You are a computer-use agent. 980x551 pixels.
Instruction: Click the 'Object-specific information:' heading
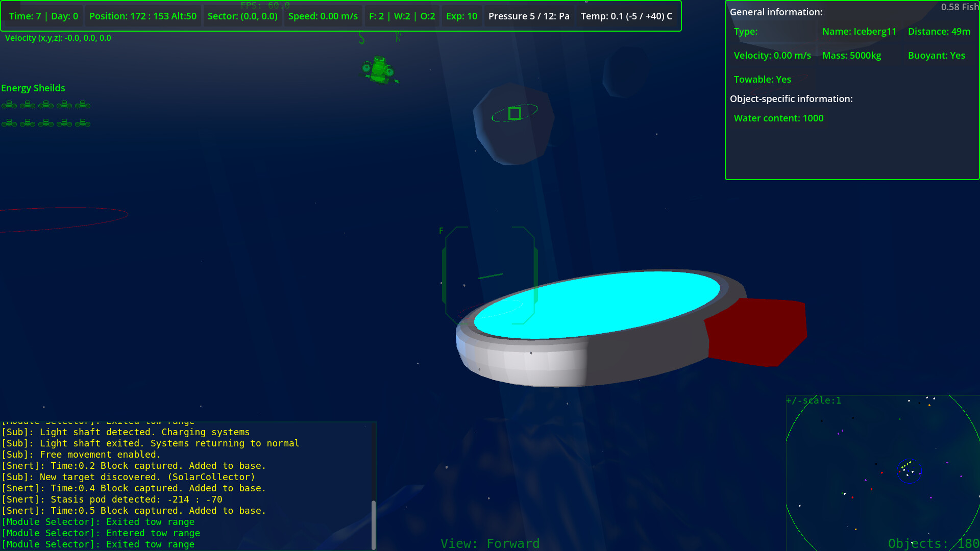click(791, 99)
